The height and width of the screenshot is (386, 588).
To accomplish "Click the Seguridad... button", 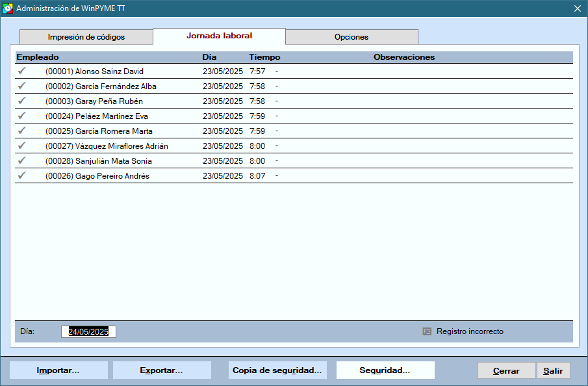I will click(x=385, y=370).
